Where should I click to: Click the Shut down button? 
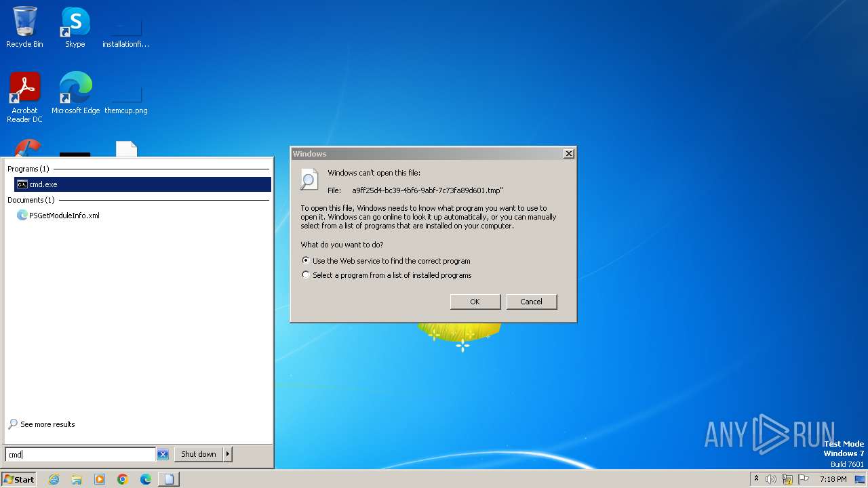click(x=199, y=454)
